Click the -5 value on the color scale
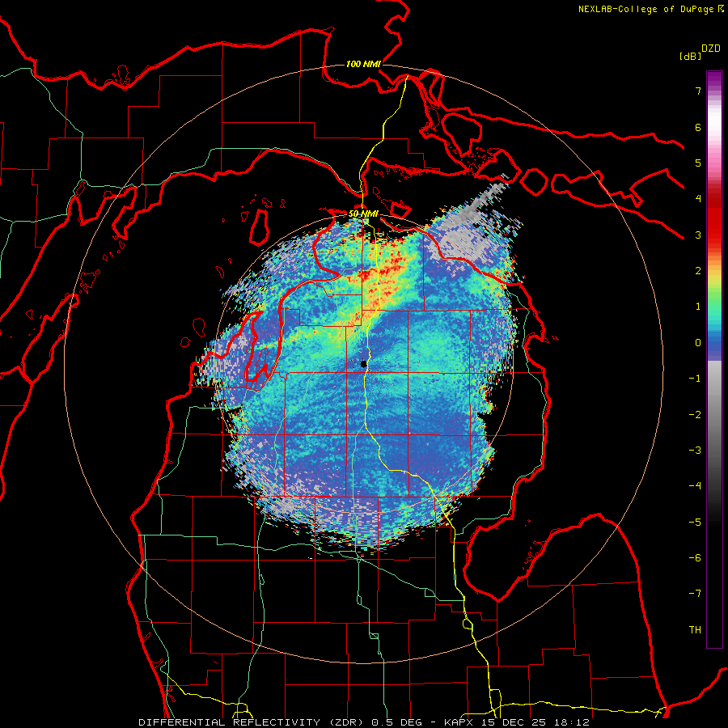The image size is (728, 728). pyautogui.click(x=695, y=523)
